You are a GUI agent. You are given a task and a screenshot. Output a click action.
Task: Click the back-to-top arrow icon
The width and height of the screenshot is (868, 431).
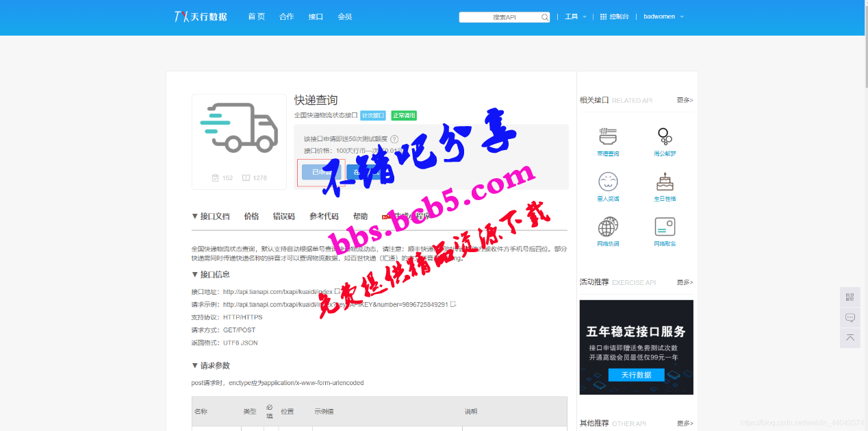click(x=850, y=338)
